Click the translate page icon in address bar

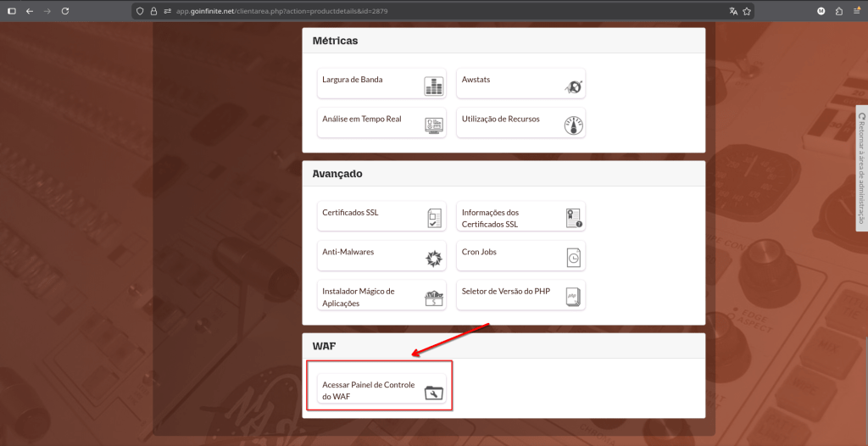pos(732,11)
